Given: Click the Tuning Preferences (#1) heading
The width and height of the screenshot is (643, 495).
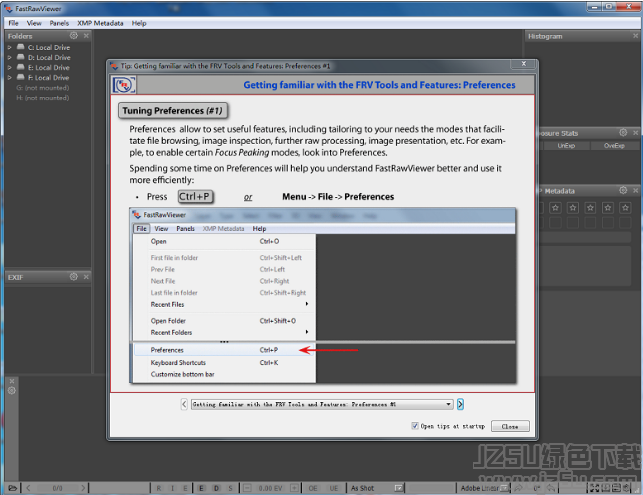Looking at the screenshot, I should [173, 111].
